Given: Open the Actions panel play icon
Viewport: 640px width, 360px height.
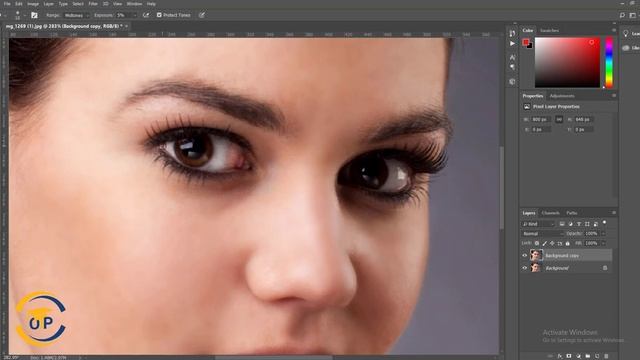Looking at the screenshot, I should coord(512,43).
